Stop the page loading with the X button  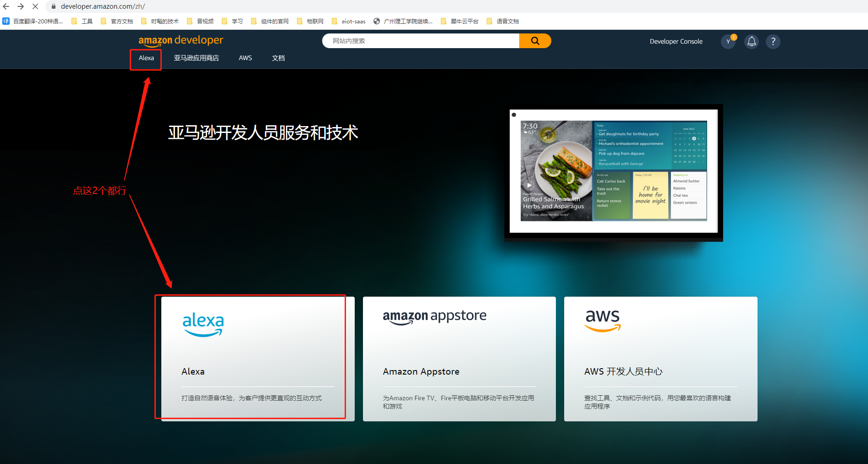35,6
